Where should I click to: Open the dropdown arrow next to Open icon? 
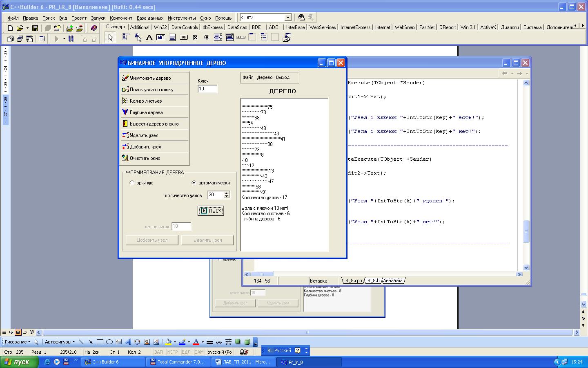point(27,28)
